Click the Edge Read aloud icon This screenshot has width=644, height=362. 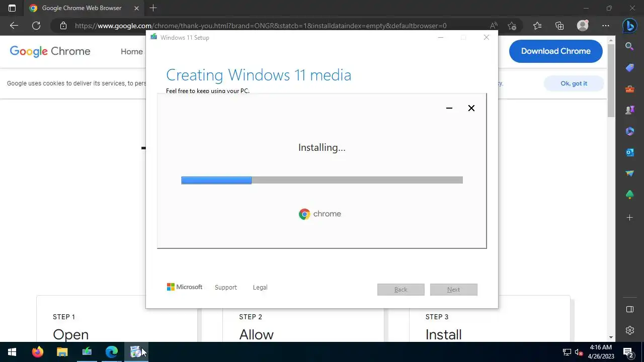tap(494, 26)
